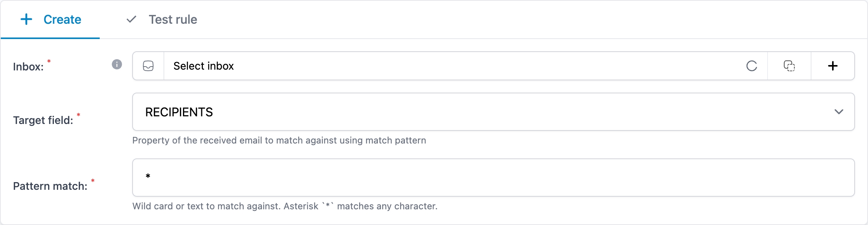Switch to the Create tab
This screenshot has width=868, height=225.
click(50, 20)
